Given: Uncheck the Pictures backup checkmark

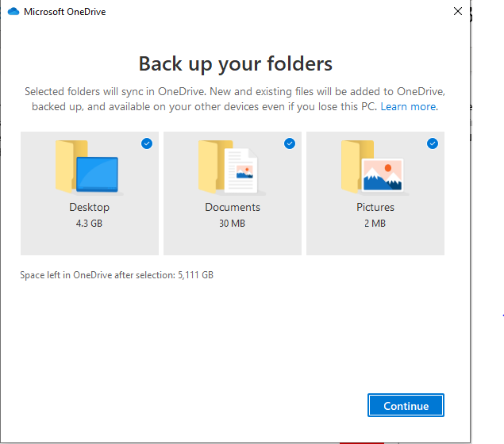Looking at the screenshot, I should point(433,144).
